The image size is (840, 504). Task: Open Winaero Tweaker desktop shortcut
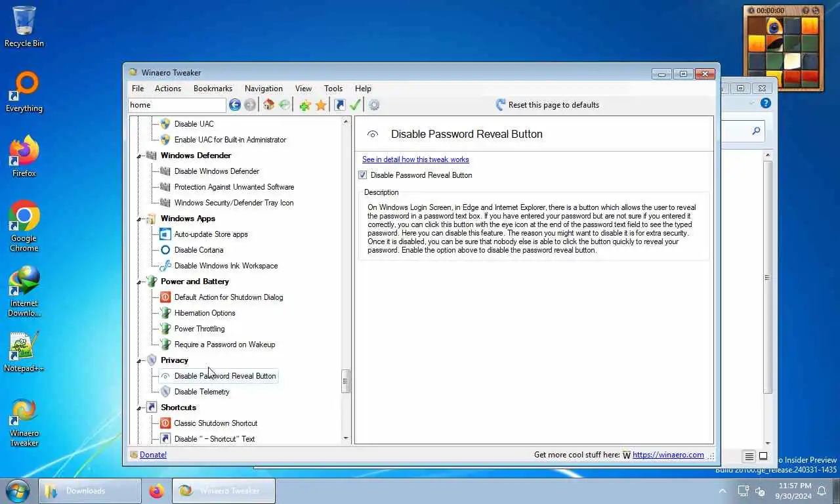(x=24, y=422)
